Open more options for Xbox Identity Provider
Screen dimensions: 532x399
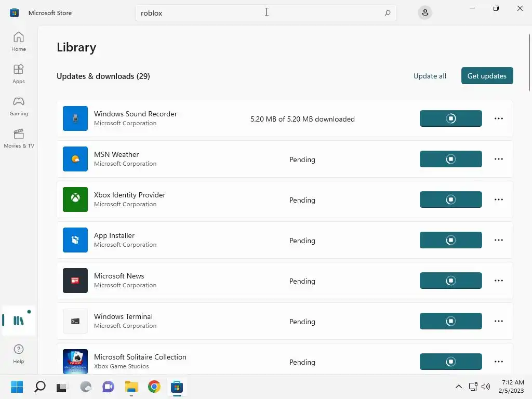[498, 199]
